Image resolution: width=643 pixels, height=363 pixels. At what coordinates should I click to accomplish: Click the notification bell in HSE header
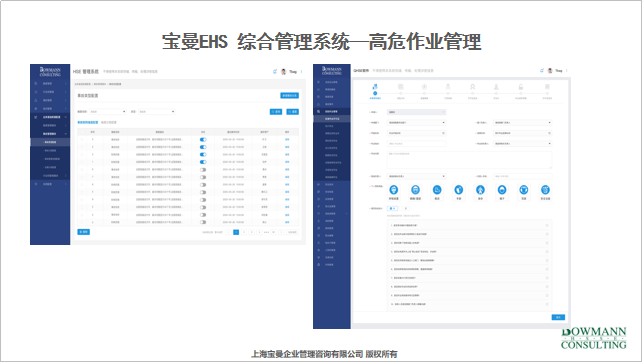(x=275, y=71)
